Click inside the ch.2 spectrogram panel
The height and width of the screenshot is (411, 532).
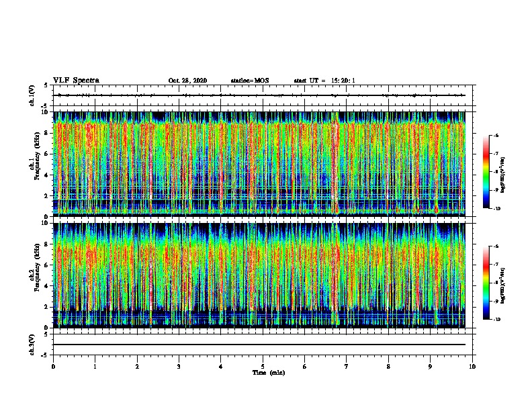(x=259, y=275)
